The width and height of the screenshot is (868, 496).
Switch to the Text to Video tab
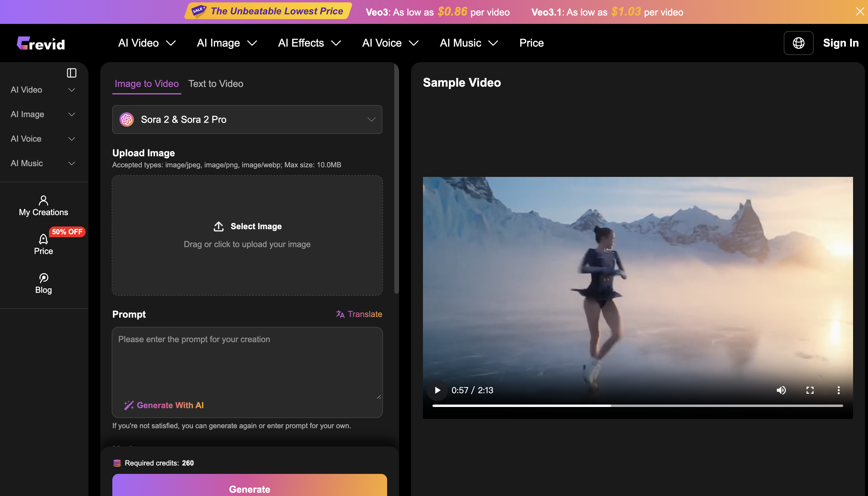click(216, 84)
